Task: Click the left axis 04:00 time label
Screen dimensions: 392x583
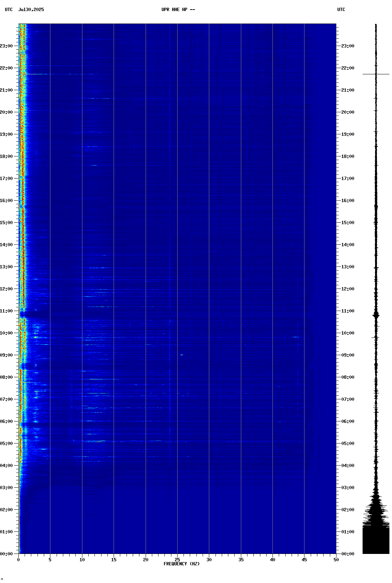Action: coord(6,466)
